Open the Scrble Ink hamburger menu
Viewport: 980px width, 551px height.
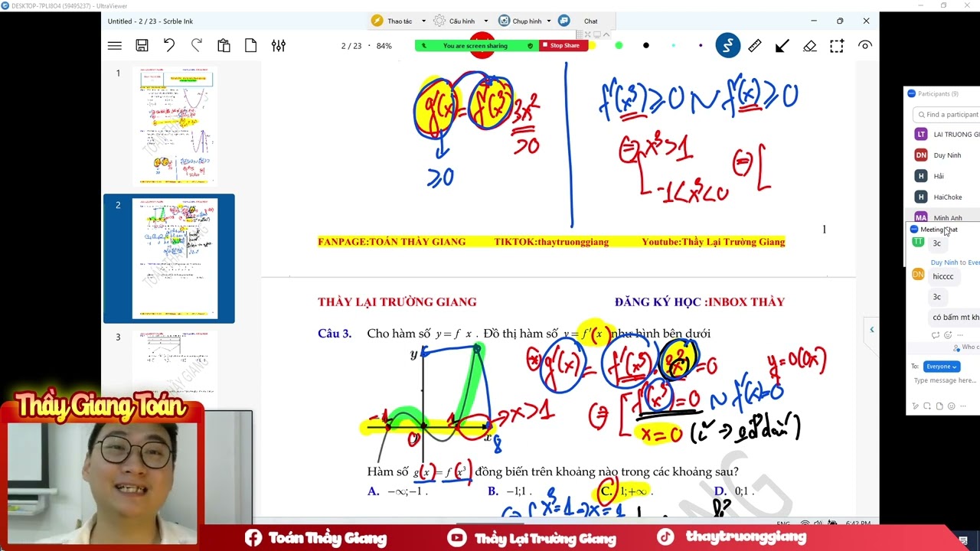tap(115, 46)
